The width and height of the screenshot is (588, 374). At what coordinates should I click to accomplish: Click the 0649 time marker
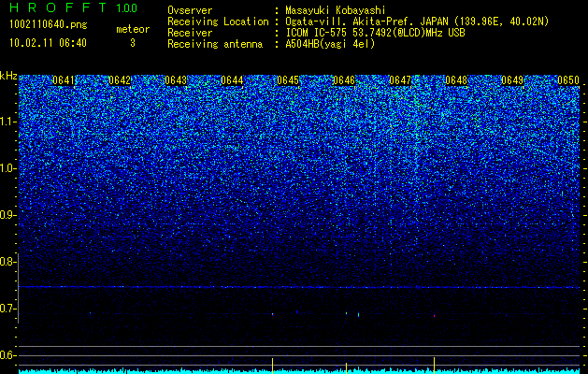click(x=512, y=80)
